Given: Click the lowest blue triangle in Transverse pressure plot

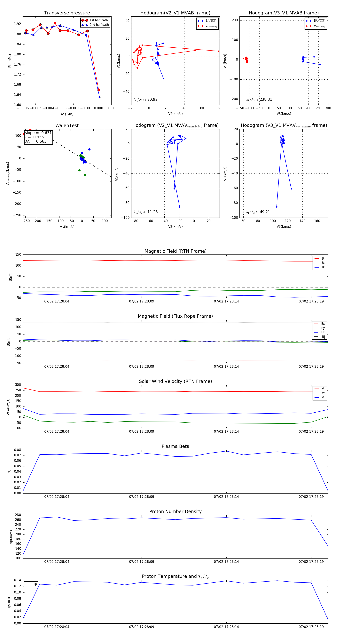Looking at the screenshot, I should click(99, 97).
